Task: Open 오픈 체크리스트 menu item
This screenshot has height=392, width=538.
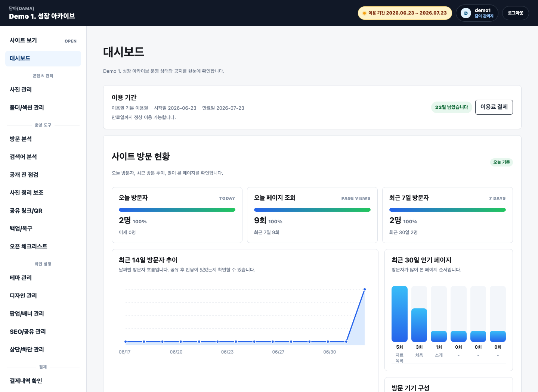Action: [43, 246]
